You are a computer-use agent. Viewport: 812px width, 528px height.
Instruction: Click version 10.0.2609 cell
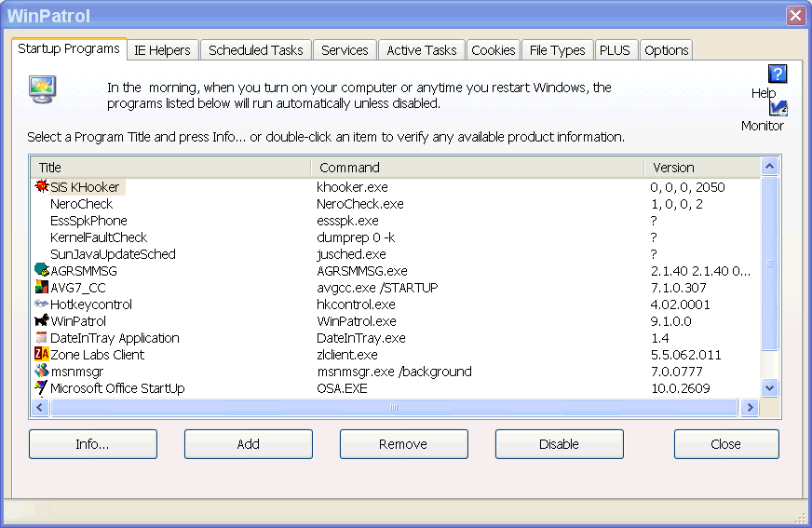681,388
